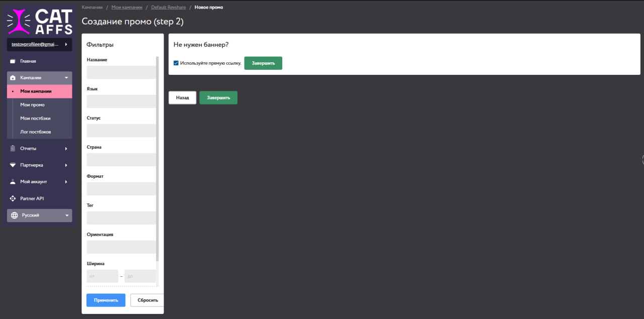Click the globe language icon
Viewport: 644px width, 319px height.
click(14, 216)
